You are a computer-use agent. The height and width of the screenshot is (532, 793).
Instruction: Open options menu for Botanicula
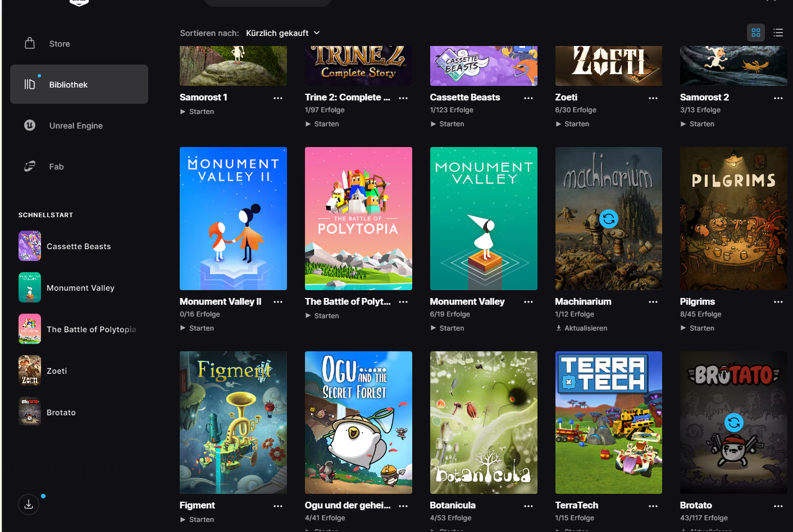tap(528, 506)
